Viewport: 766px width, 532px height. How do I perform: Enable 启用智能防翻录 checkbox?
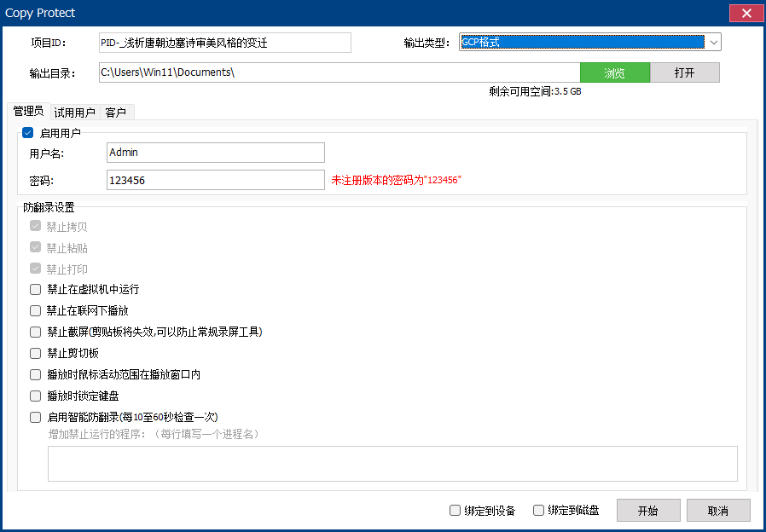(x=35, y=417)
